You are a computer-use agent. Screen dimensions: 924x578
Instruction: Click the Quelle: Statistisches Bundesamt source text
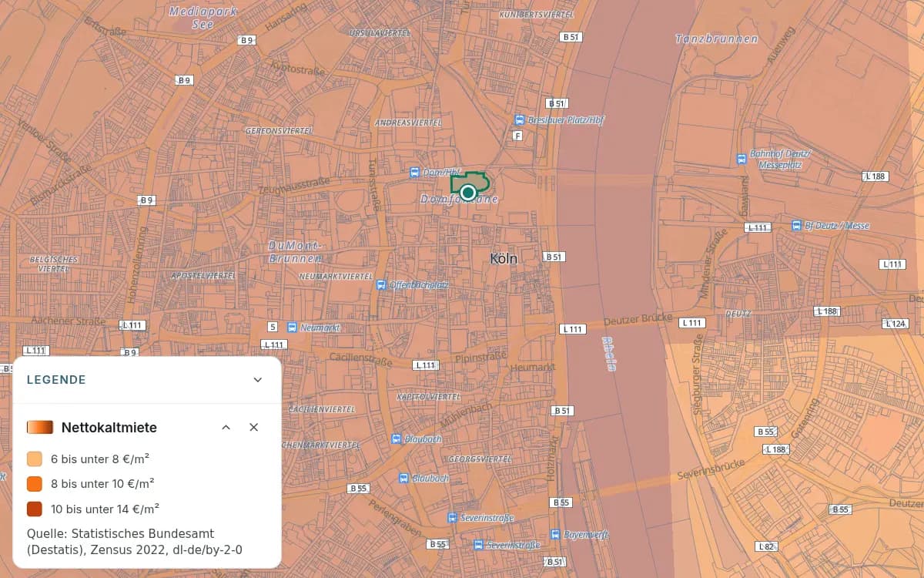(136, 541)
